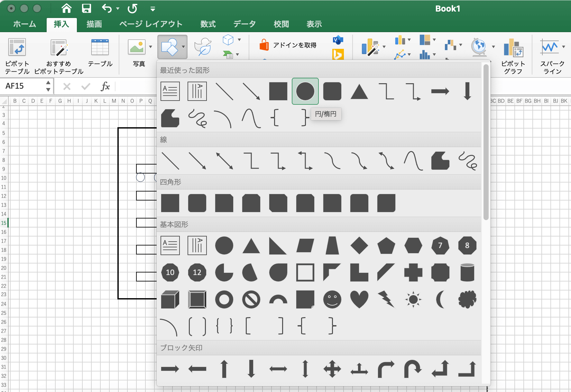Select the Rounded Rectangle in the Rectangles section
571x392 pixels.
click(197, 203)
